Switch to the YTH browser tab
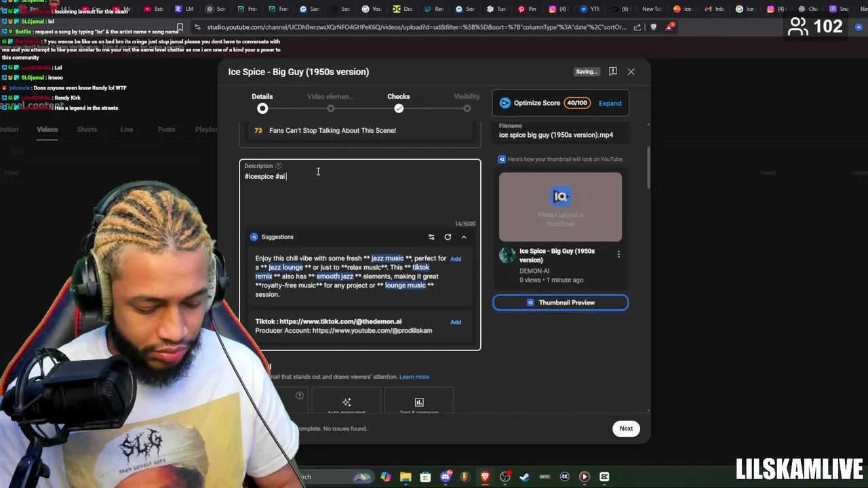868x488 pixels. click(589, 9)
